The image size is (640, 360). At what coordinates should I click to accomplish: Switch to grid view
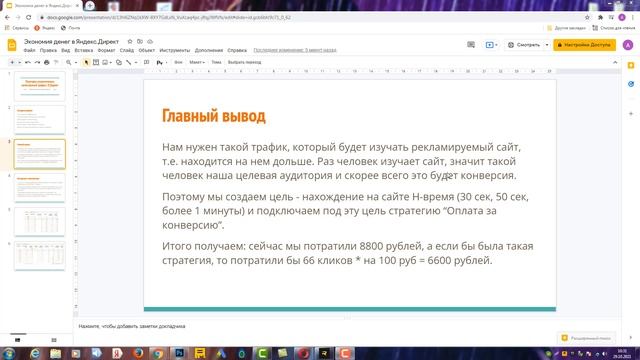[x=54, y=340]
